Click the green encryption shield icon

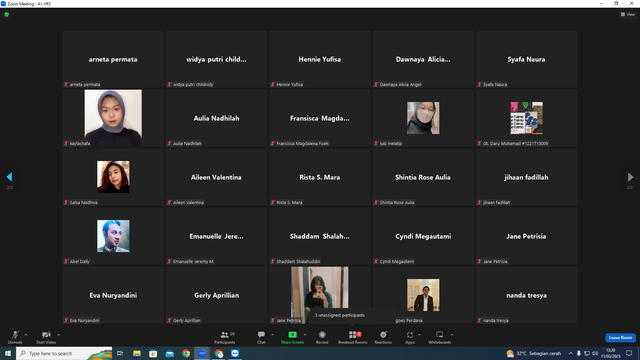click(7, 14)
